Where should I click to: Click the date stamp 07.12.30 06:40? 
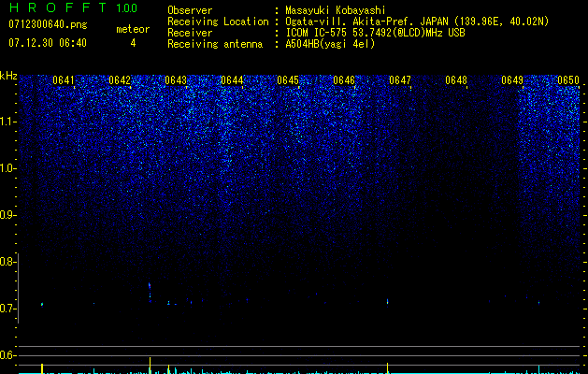(48, 43)
